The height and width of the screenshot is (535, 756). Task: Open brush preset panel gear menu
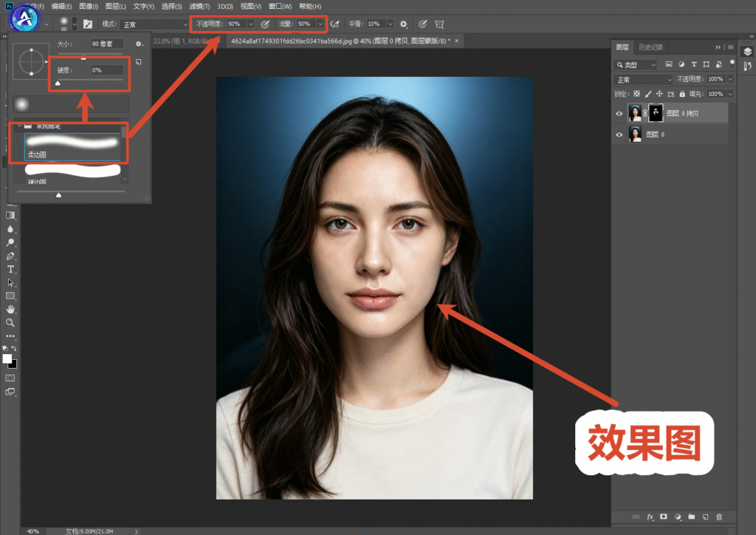tap(139, 44)
